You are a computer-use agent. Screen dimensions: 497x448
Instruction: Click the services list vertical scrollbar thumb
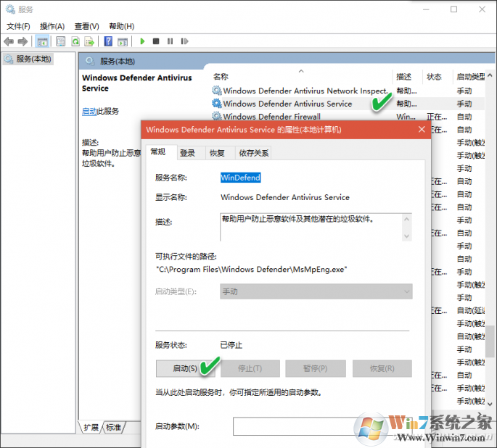[490, 341]
